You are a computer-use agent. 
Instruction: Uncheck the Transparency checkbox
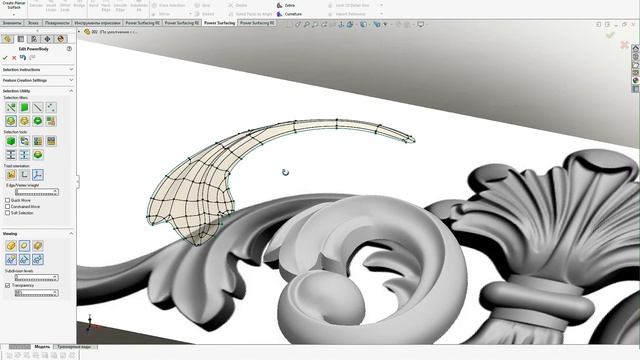[x=7, y=286]
